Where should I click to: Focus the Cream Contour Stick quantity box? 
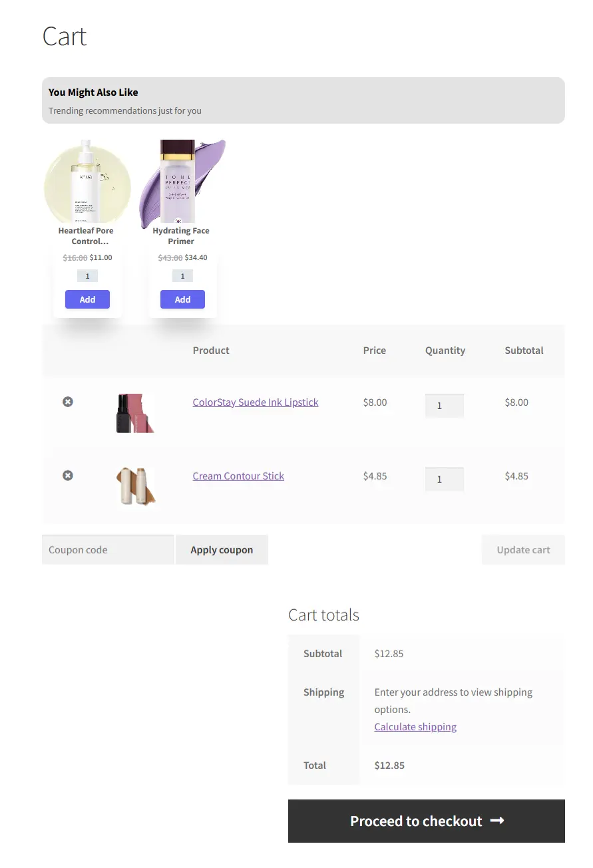point(445,480)
